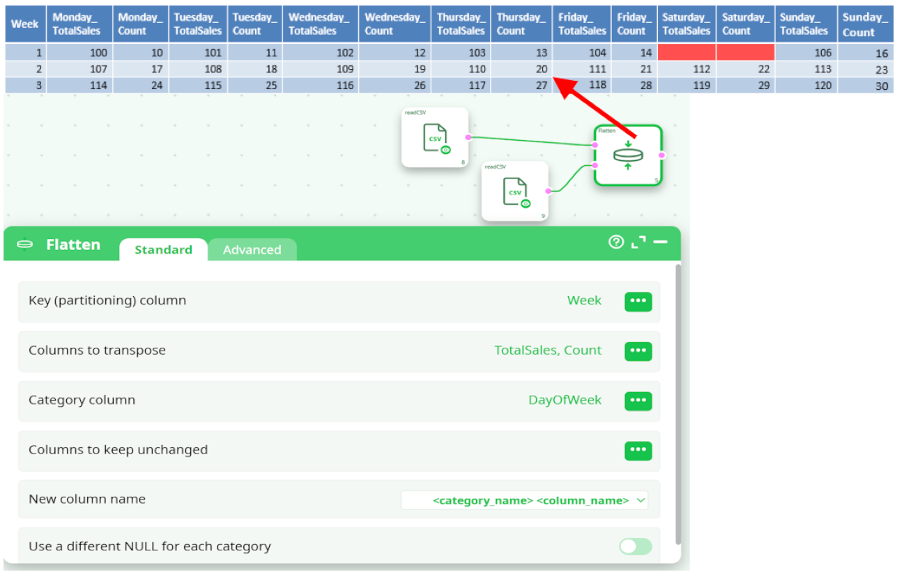Open help for the Flatten panel
Viewport: 911px width, 588px height.
(615, 242)
